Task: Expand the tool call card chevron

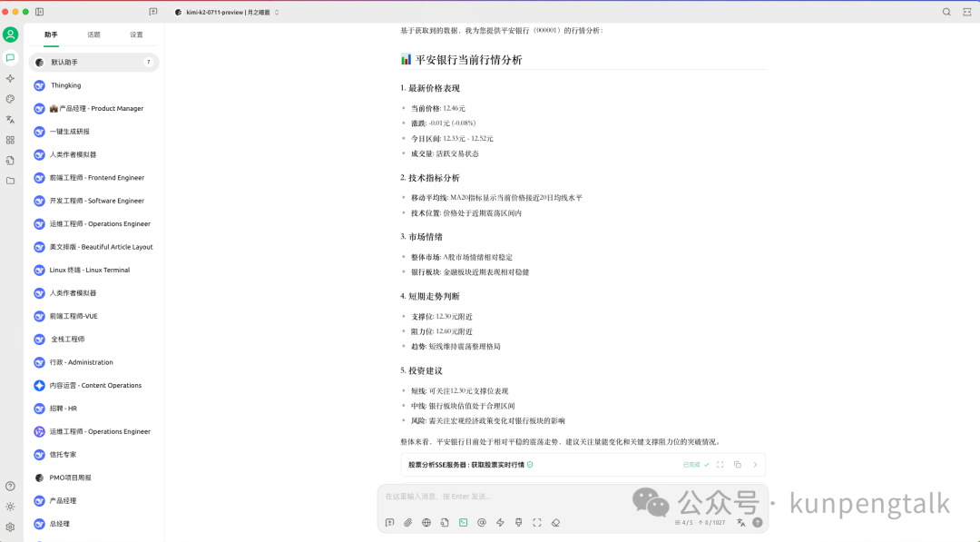Action: 755,465
